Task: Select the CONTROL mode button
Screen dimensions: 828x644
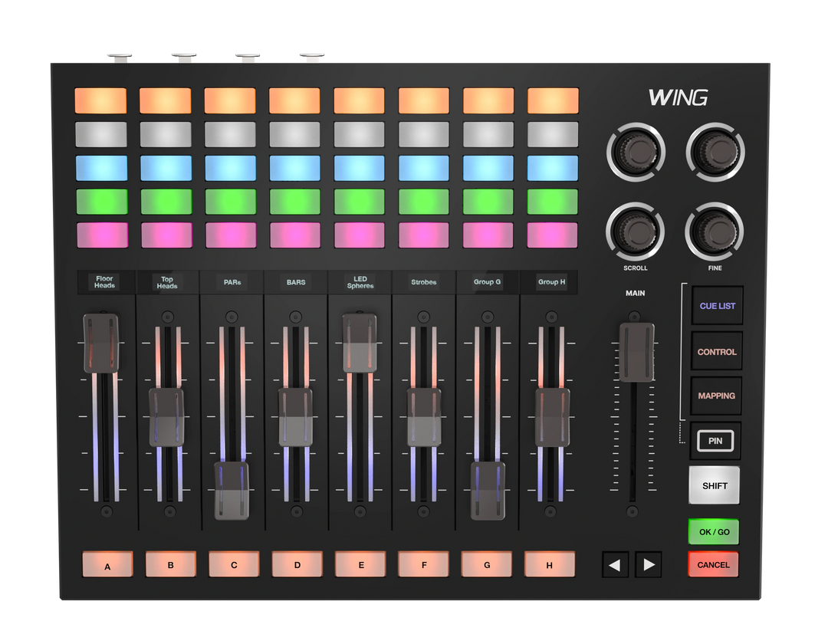Action: click(717, 352)
